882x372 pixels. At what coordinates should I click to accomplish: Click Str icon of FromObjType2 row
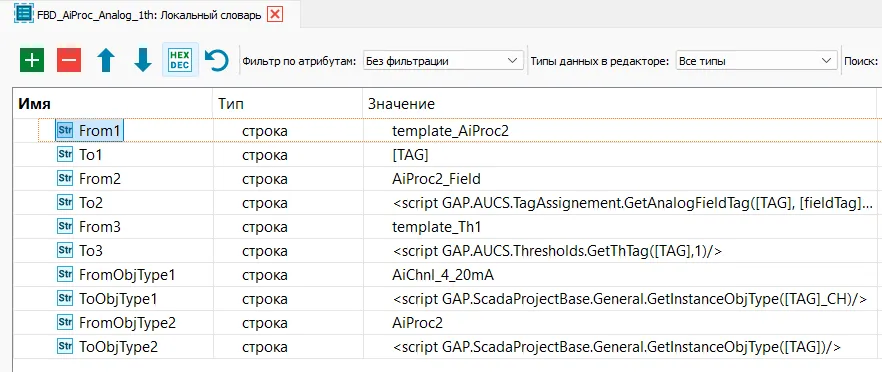(66, 322)
